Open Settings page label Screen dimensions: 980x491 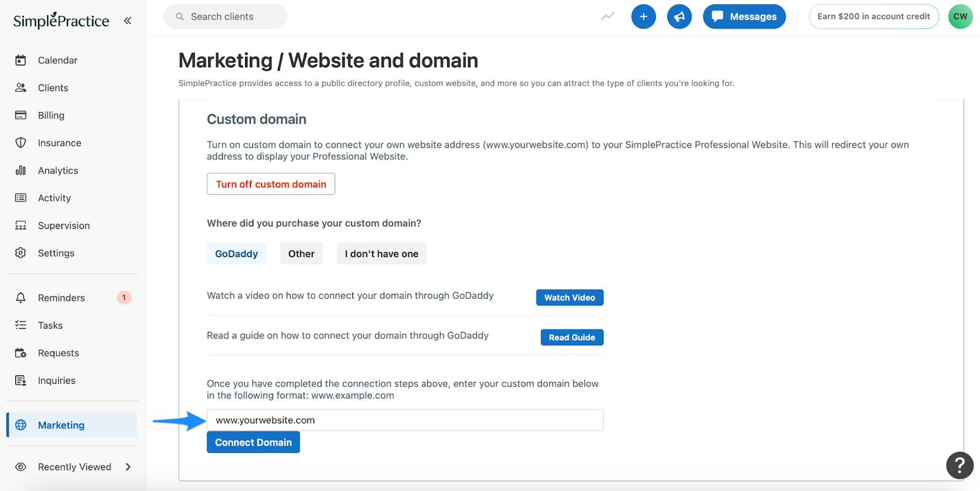tap(56, 253)
